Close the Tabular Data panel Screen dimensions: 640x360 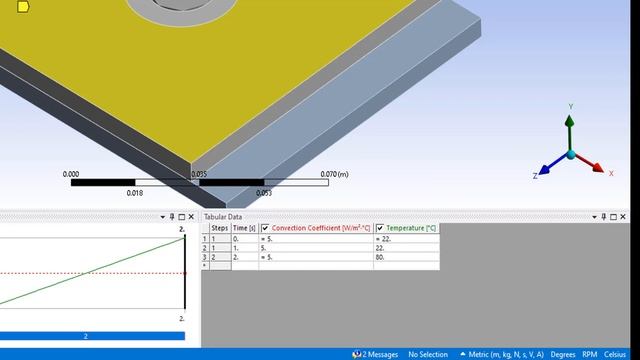pos(623,217)
